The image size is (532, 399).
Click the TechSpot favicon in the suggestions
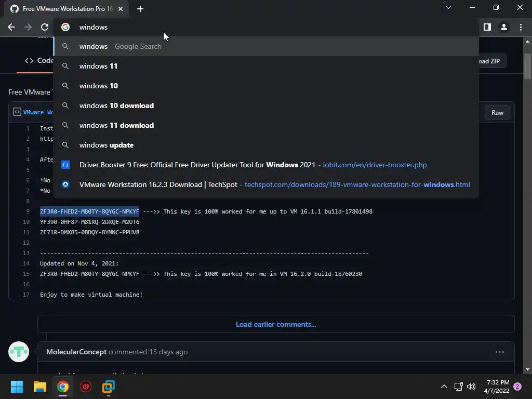[65, 184]
